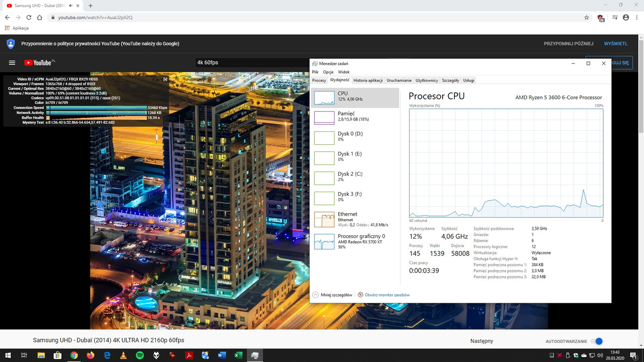The width and height of the screenshot is (644, 362).
Task: Switch to the Uruchamianie tab
Action: (x=399, y=80)
